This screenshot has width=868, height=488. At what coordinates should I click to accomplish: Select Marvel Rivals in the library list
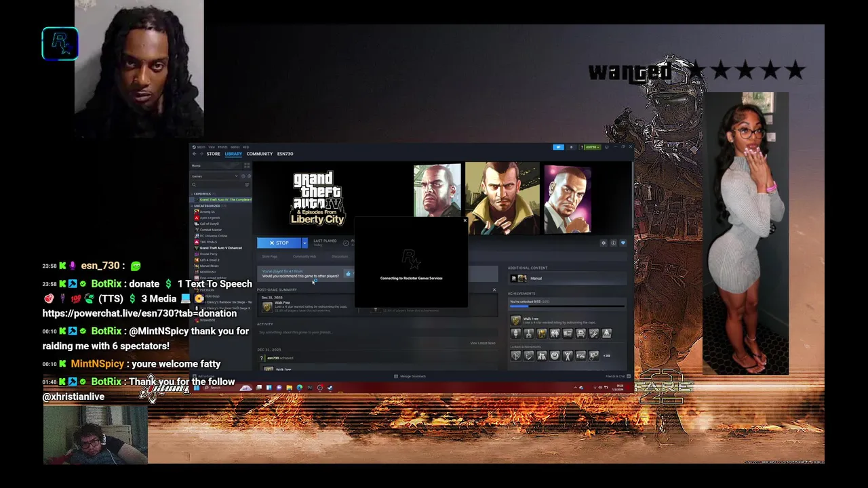(x=209, y=266)
